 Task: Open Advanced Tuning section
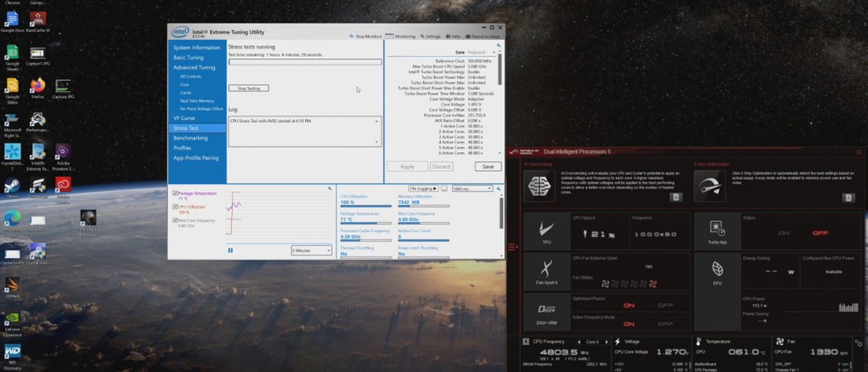(194, 68)
